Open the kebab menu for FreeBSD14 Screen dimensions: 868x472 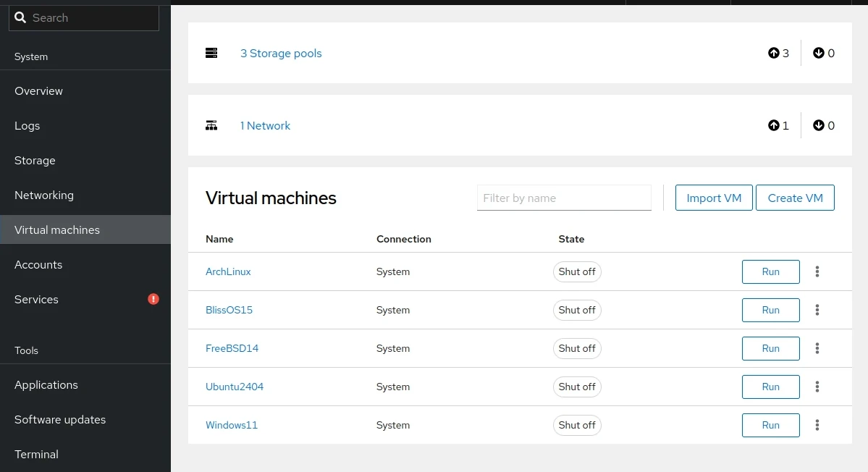817,348
